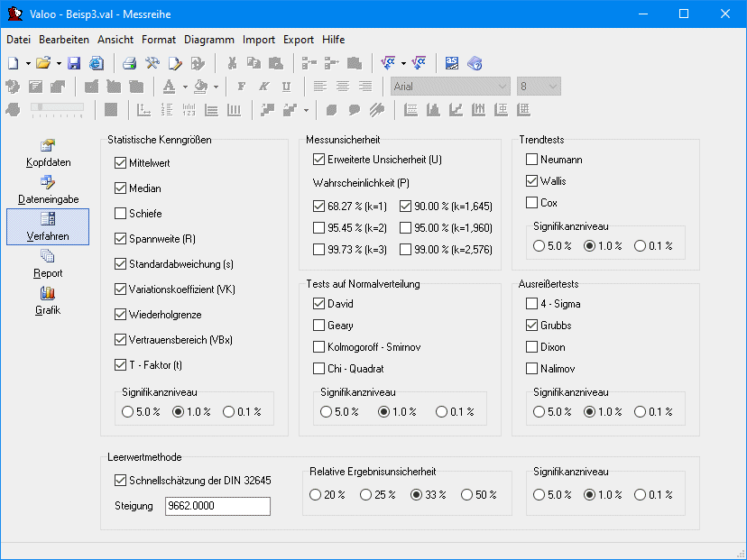This screenshot has width=747, height=560.
Task: Expand the Arial font dropdown
Action: pos(503,87)
